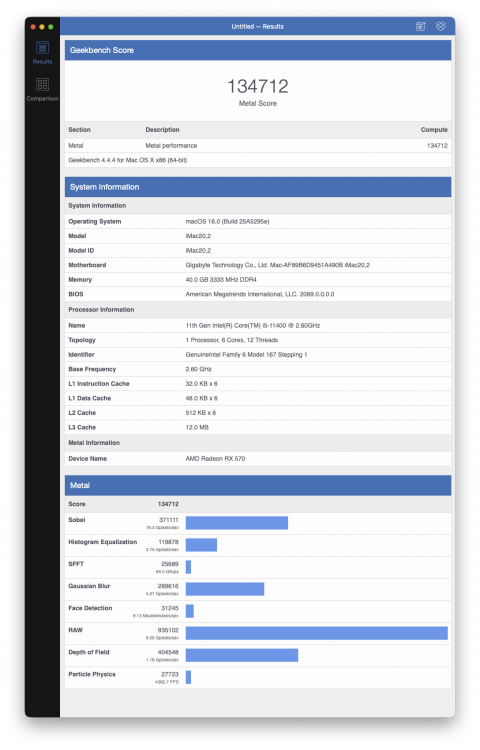Select Depth of Field score 404548
The width and height of the screenshot is (480, 750).
[x=168, y=652]
